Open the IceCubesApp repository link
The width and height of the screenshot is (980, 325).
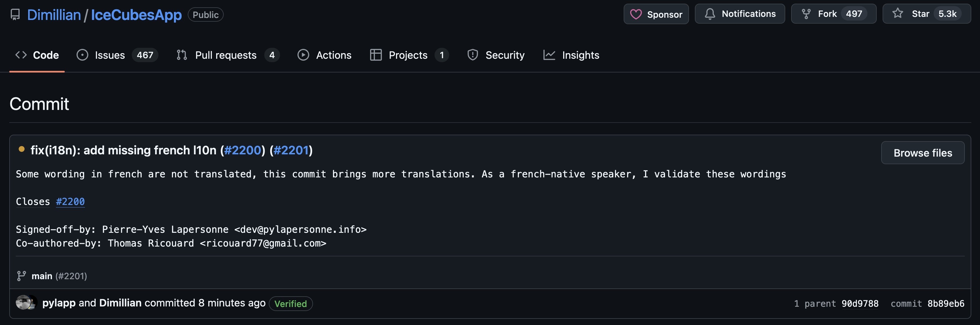click(136, 15)
